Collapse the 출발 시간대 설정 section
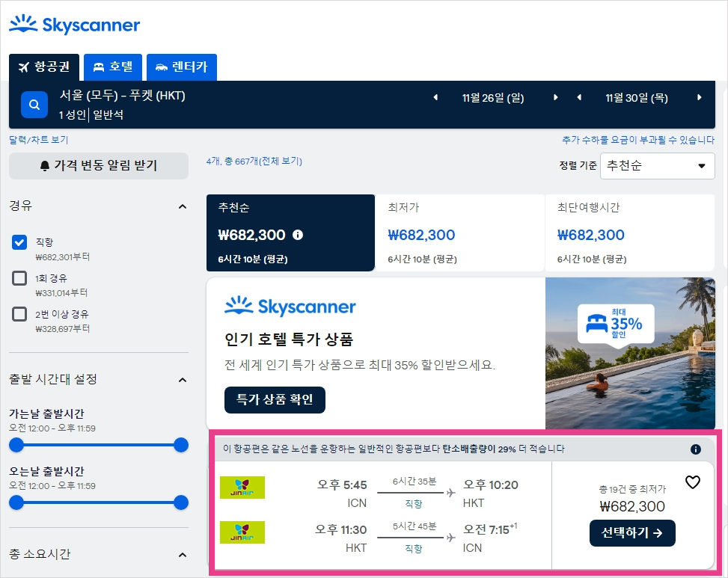 [x=183, y=380]
